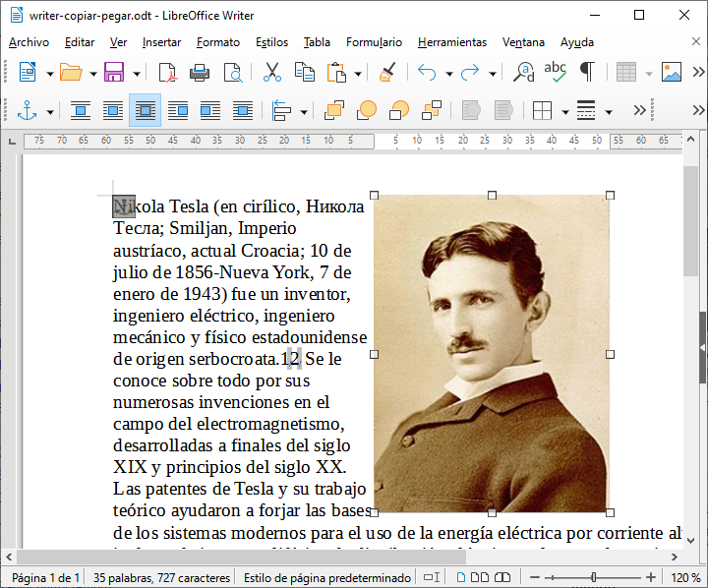
Task: Switch to multiple-page view
Action: [x=480, y=577]
